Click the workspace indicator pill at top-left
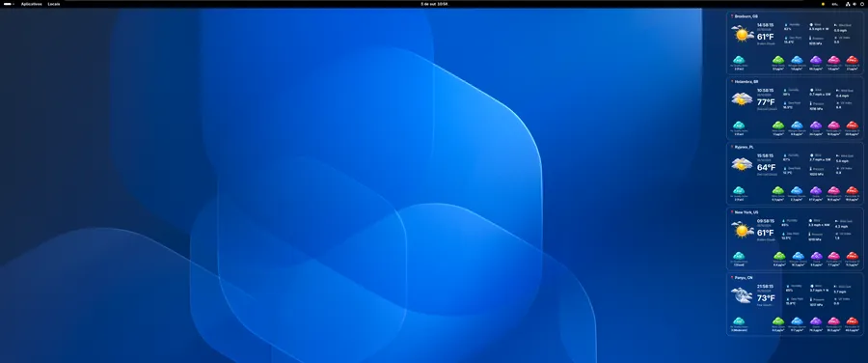This screenshot has height=363, width=868. (x=8, y=4)
